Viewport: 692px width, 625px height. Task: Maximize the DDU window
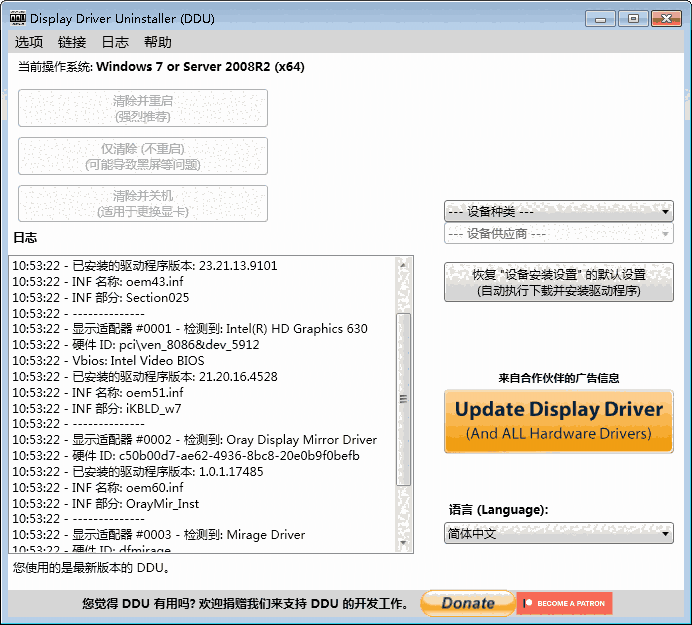pyautogui.click(x=633, y=19)
